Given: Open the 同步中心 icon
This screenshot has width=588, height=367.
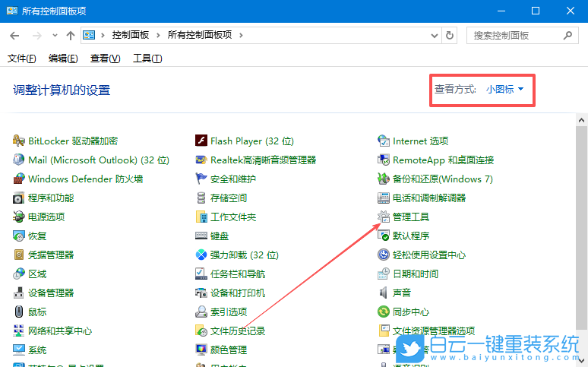Looking at the screenshot, I should click(383, 312).
